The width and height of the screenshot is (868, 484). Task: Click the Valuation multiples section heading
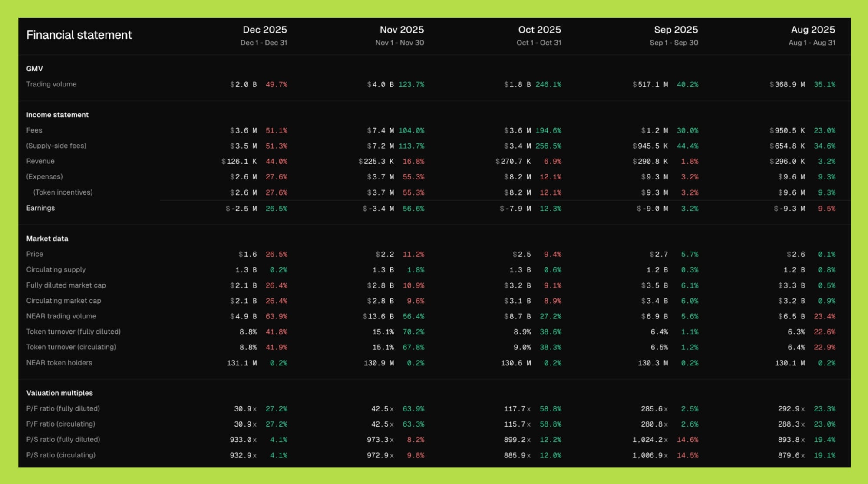point(59,393)
